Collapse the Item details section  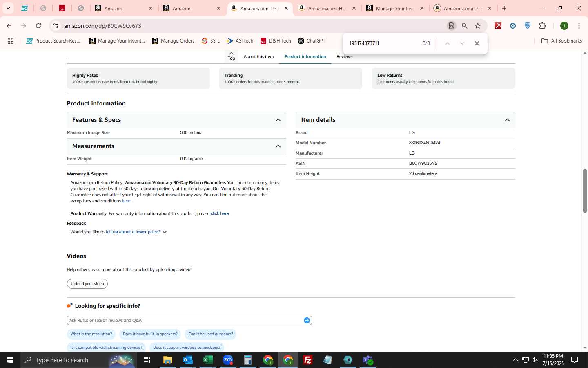507,120
